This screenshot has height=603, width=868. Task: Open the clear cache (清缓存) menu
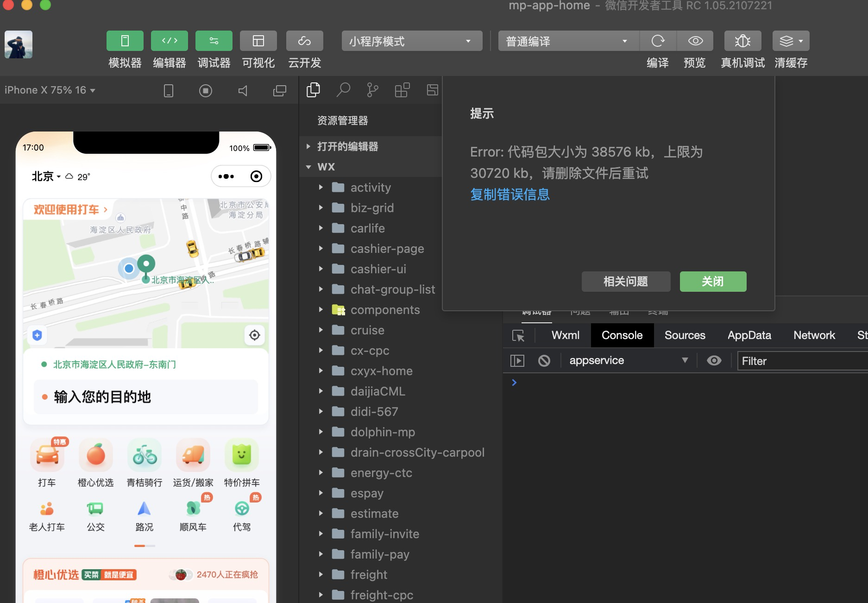[791, 41]
